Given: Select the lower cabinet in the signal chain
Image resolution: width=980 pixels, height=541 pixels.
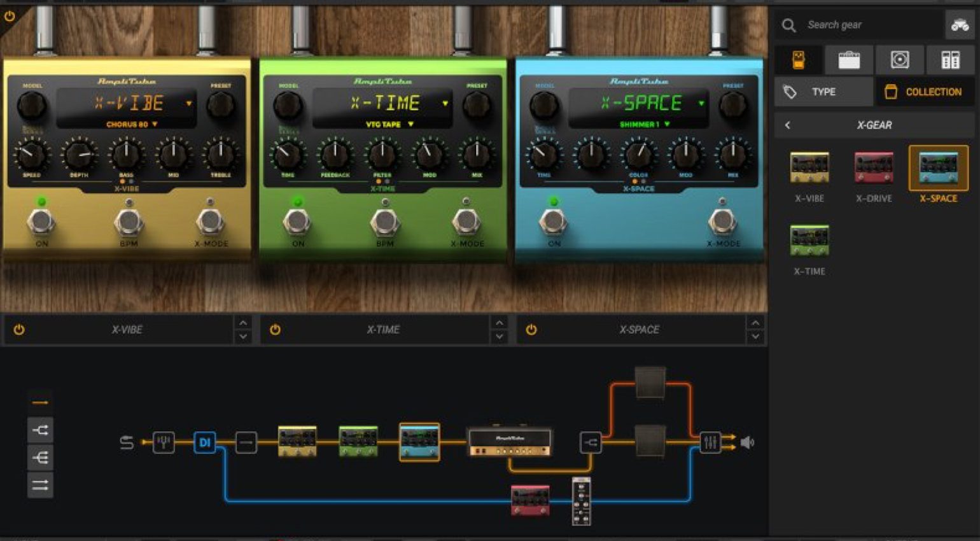Looking at the screenshot, I should [x=650, y=441].
